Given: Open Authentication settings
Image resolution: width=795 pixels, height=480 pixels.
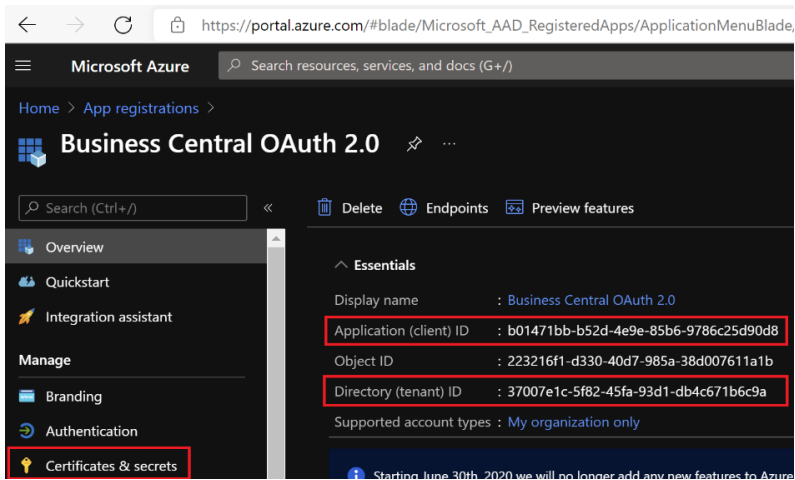Looking at the screenshot, I should click(x=91, y=431).
